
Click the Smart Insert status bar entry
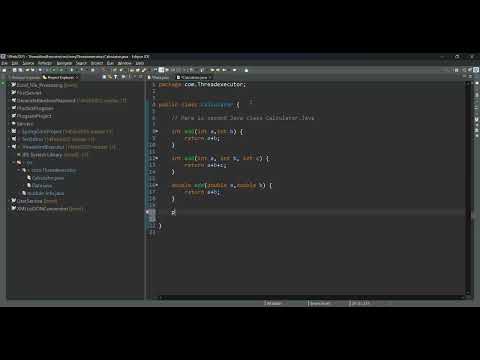[321, 303]
